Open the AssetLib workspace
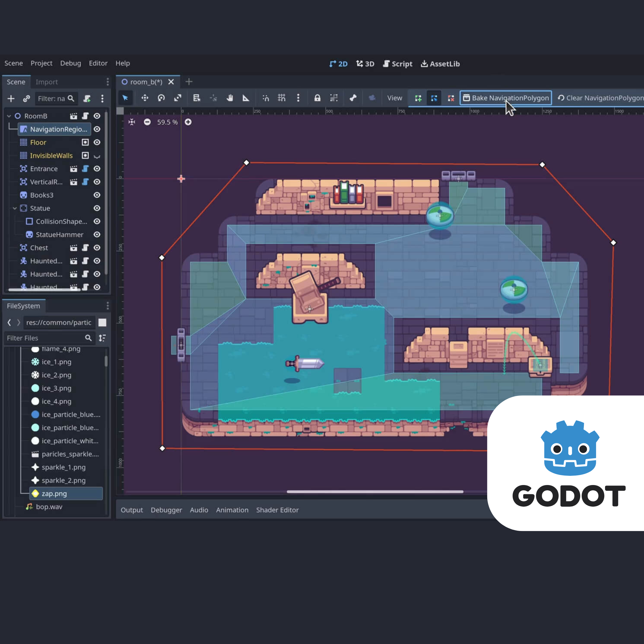The width and height of the screenshot is (644, 644). 440,64
